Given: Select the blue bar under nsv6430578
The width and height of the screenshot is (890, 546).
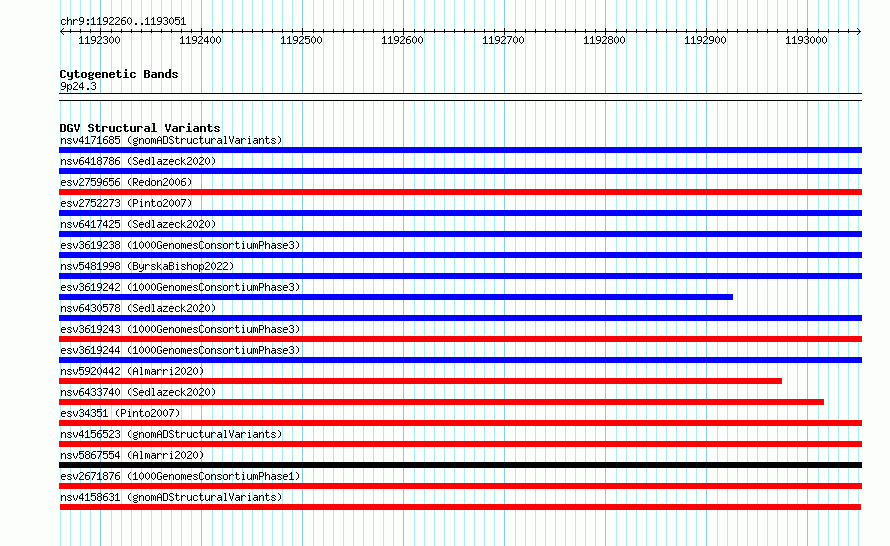Looking at the screenshot, I should coord(460,318).
